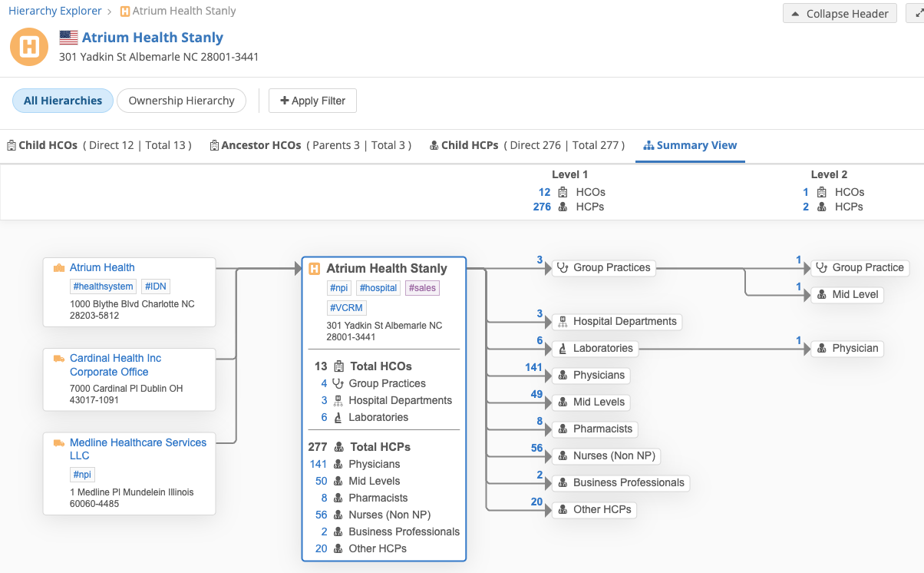Image resolution: width=924 pixels, height=573 pixels.
Task: Go to Hierarchy Explorer breadcrumb
Action: point(54,11)
